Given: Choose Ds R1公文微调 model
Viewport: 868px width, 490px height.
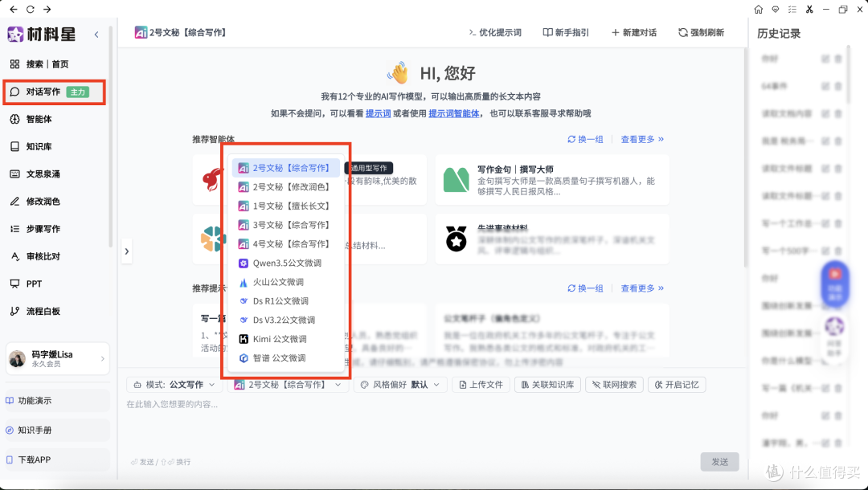Looking at the screenshot, I should pyautogui.click(x=285, y=301).
